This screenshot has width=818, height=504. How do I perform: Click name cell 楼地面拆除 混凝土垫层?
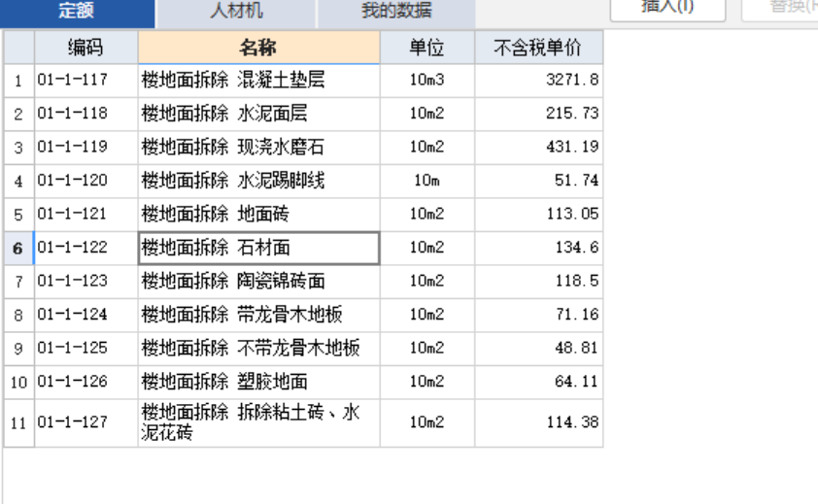(x=258, y=81)
